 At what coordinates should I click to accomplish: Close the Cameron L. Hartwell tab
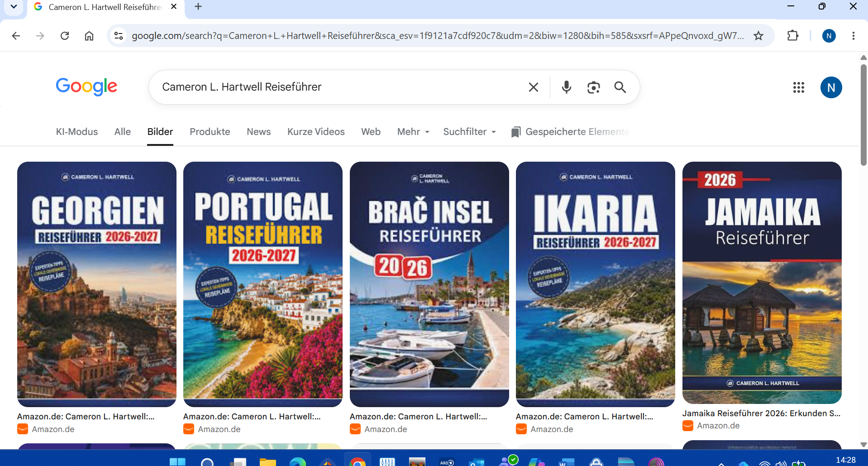(174, 7)
